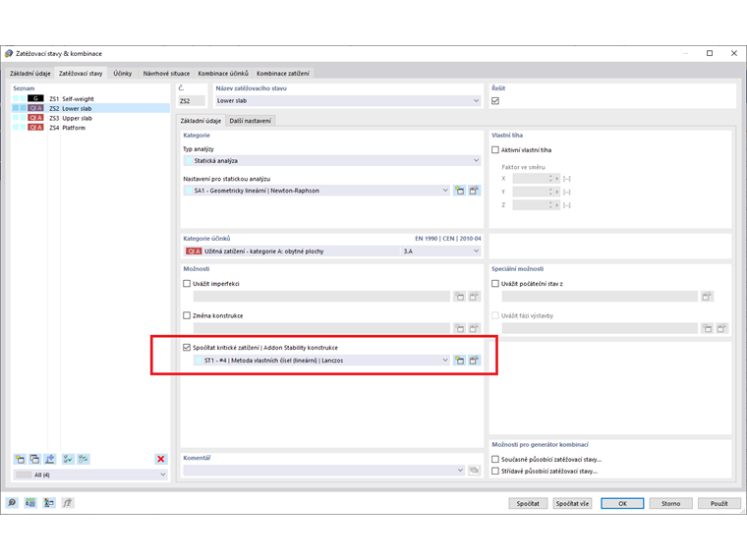Uncheck the Řešit checkbox

pyautogui.click(x=495, y=101)
